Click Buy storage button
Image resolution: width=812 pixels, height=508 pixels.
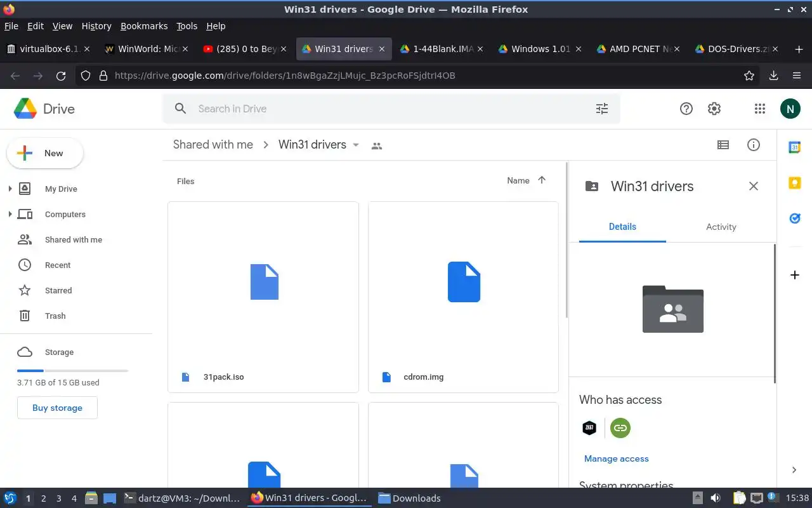pos(57,408)
